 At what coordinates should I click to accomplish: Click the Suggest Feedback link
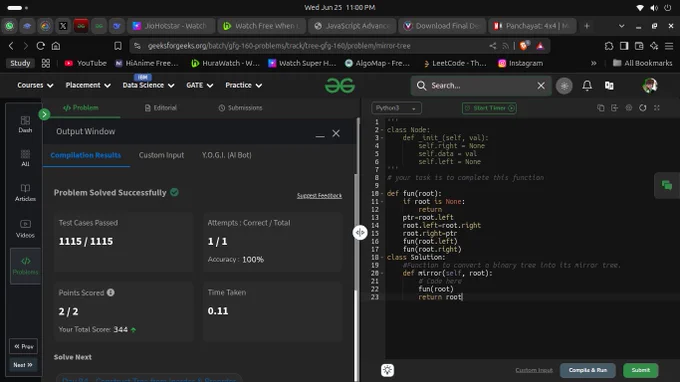(x=319, y=196)
